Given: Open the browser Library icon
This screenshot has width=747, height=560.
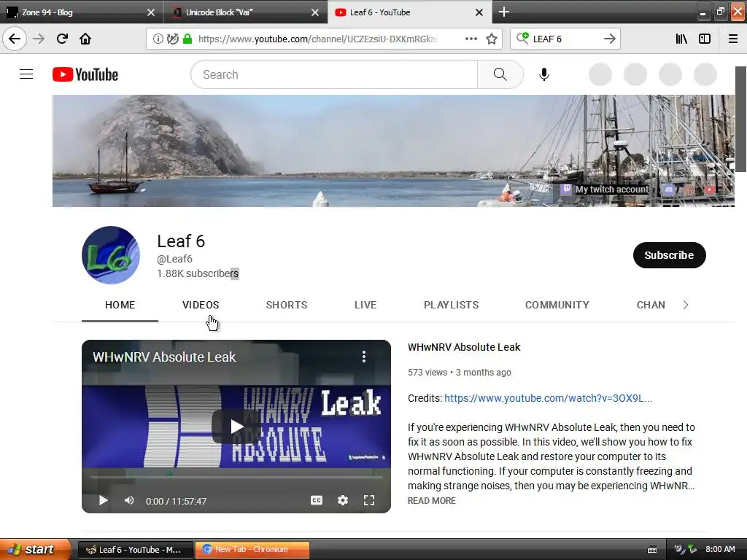Looking at the screenshot, I should [x=681, y=39].
